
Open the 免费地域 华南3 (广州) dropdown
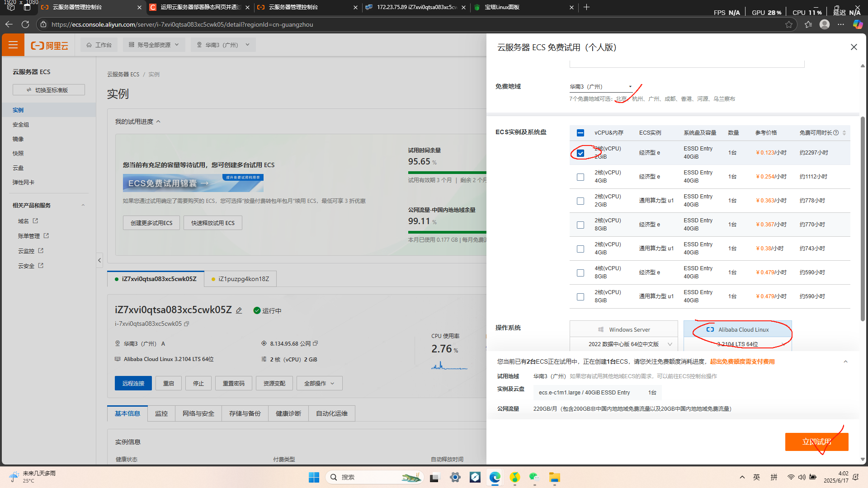(x=601, y=87)
